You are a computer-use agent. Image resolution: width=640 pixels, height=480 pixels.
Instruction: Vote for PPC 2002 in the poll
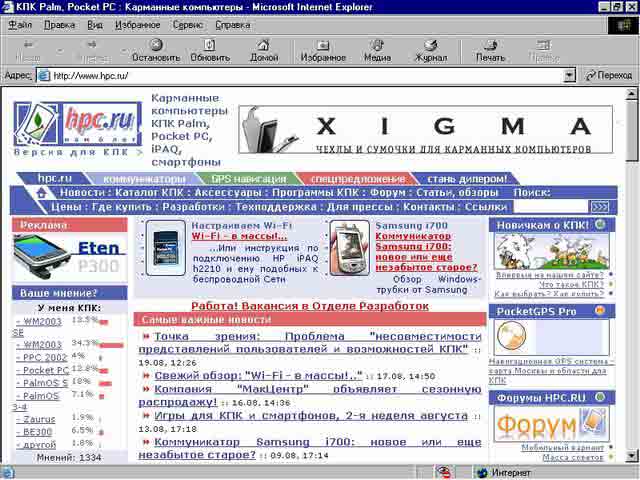tap(42, 358)
